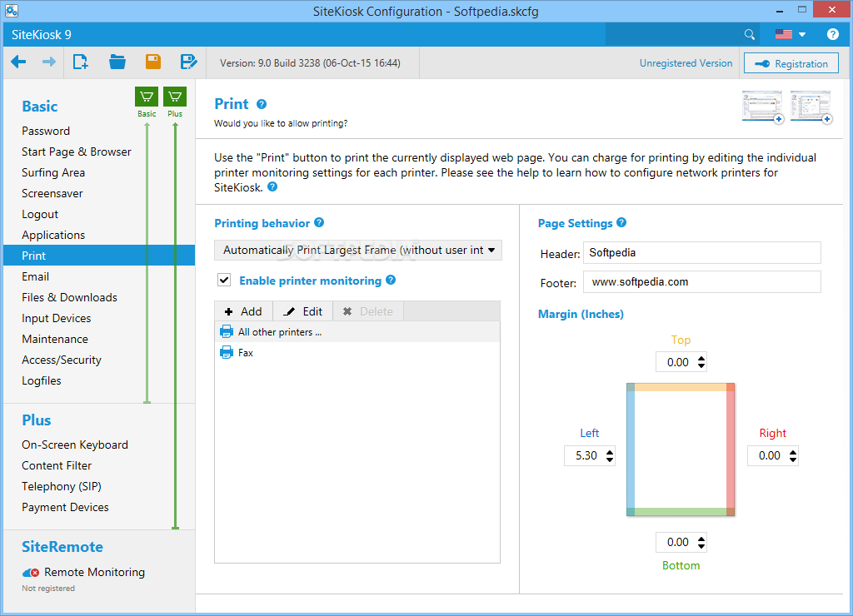Click the Registration button
The width and height of the screenshot is (853, 616).
(791, 63)
